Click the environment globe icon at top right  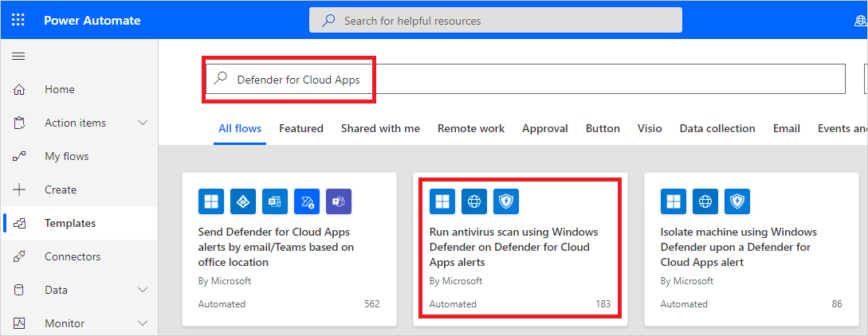coord(862,21)
